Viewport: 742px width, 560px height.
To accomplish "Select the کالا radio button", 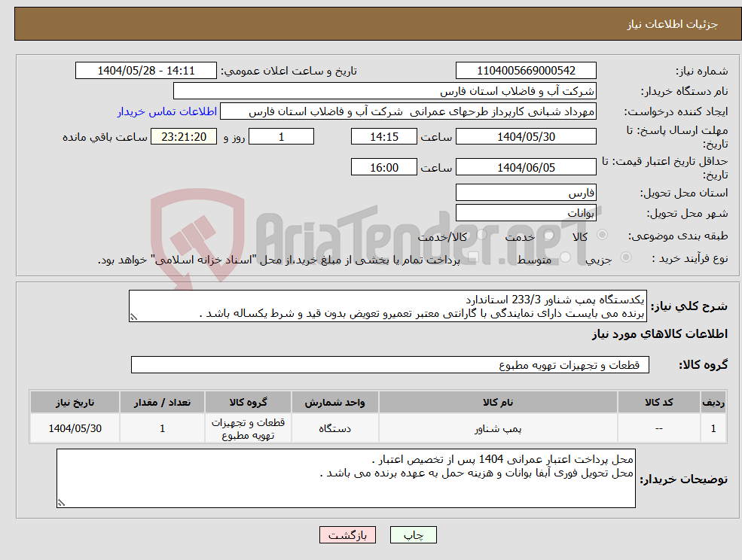I will (x=603, y=235).
